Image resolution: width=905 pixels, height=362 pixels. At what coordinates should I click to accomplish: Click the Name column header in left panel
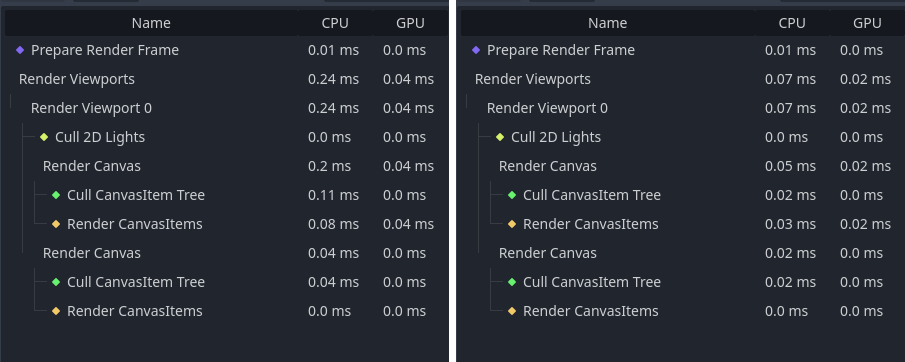[x=151, y=23]
